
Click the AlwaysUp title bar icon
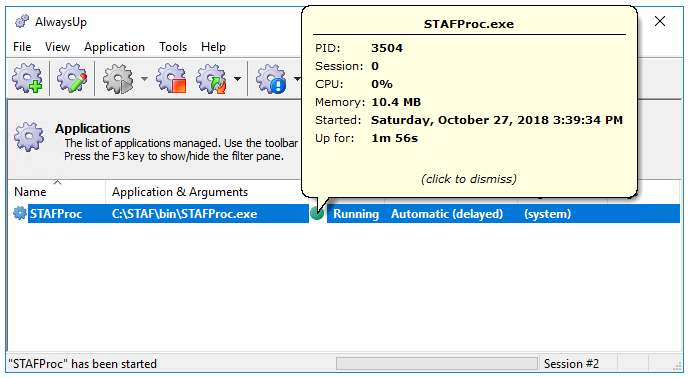click(x=22, y=21)
